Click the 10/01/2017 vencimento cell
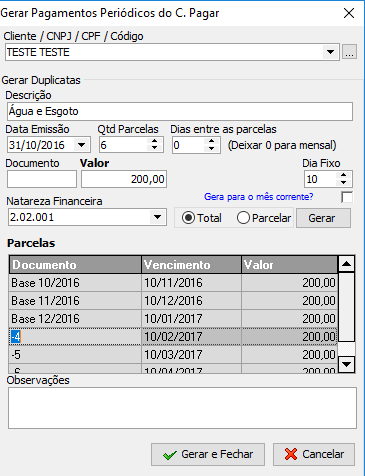This screenshot has height=476, width=365. (x=191, y=319)
